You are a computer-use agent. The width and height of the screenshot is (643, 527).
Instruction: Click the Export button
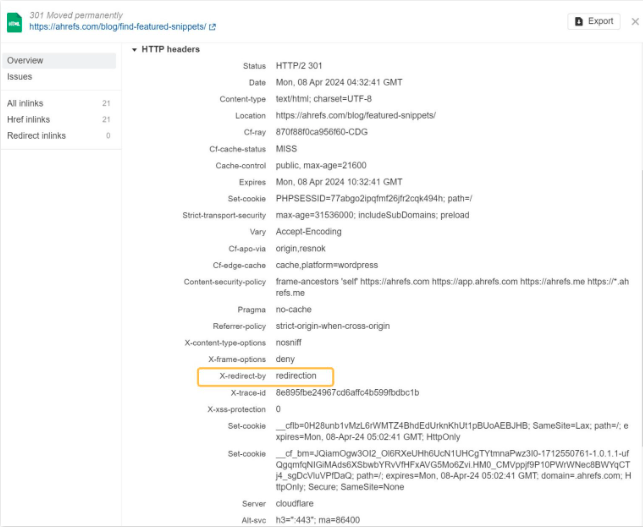click(x=594, y=21)
